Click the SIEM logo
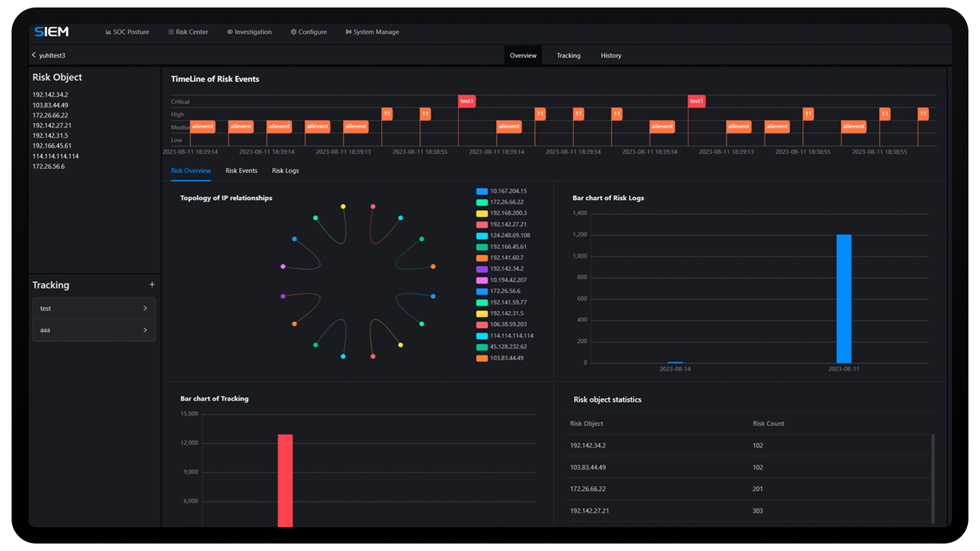 52,32
